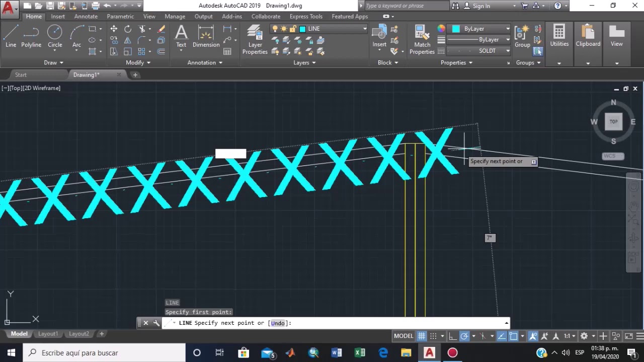Image resolution: width=644 pixels, height=362 pixels.
Task: Switch to the Parametric ribbon tab
Action: [120, 16]
